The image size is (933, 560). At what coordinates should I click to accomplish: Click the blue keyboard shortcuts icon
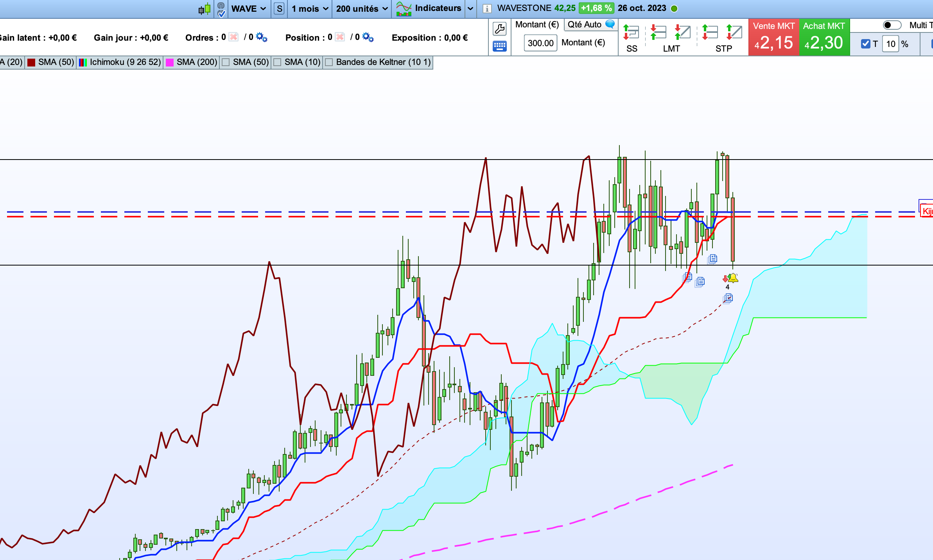pyautogui.click(x=499, y=46)
